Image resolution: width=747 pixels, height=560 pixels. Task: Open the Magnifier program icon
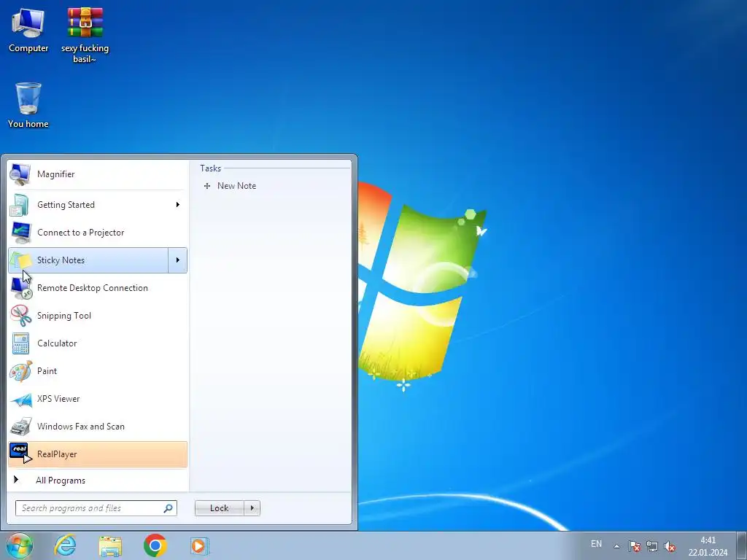pos(20,174)
